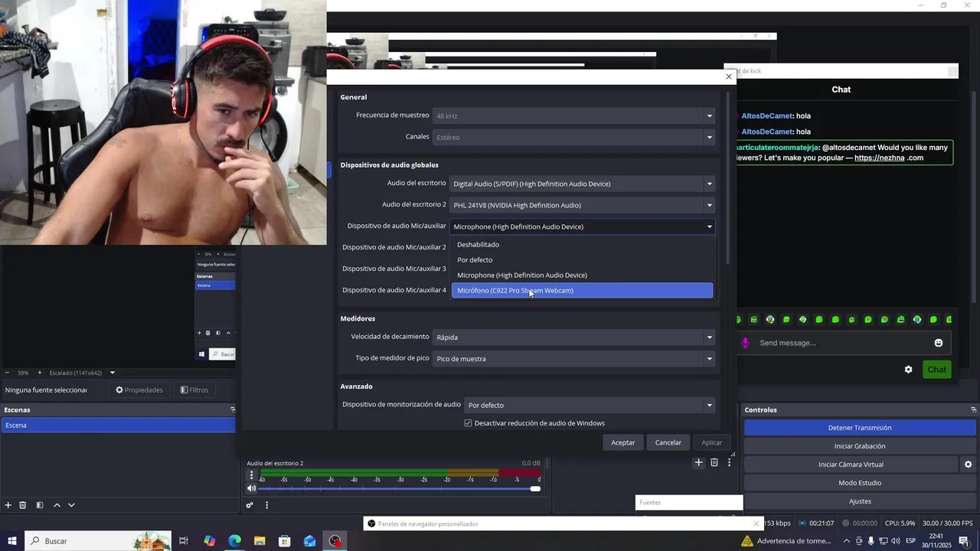Open the Windows notification center
This screenshot has height=551, width=980.
coord(964,541)
